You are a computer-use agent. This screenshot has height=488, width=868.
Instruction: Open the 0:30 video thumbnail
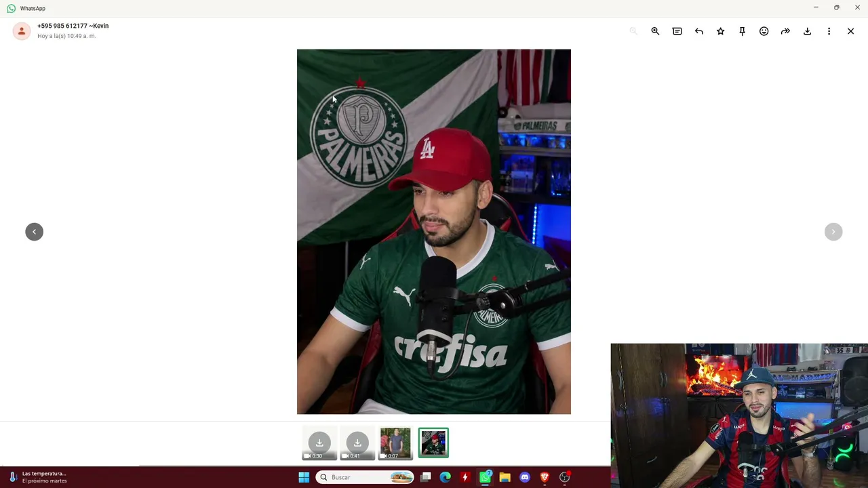click(319, 443)
